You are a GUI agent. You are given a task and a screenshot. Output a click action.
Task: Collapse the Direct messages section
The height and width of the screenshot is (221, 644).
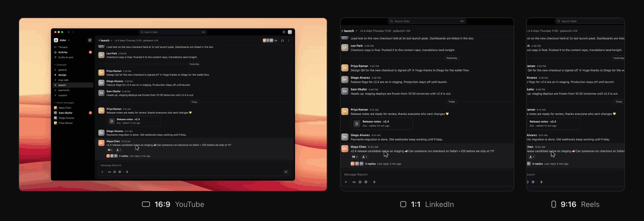(x=64, y=102)
